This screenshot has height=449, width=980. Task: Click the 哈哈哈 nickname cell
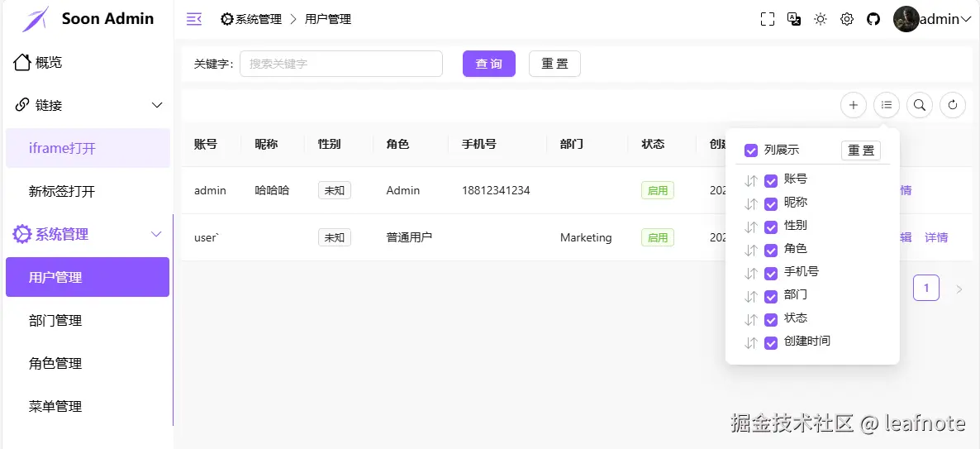[272, 191]
